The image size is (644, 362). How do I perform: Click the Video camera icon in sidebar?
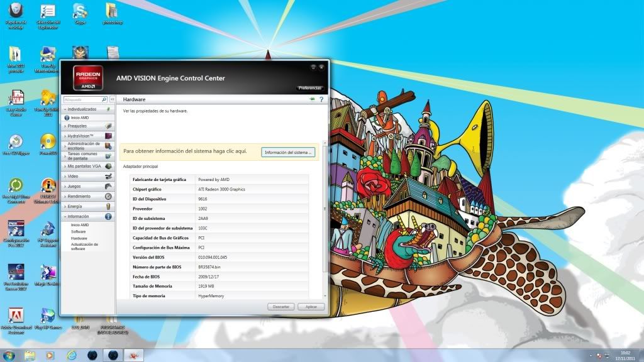tap(108, 176)
